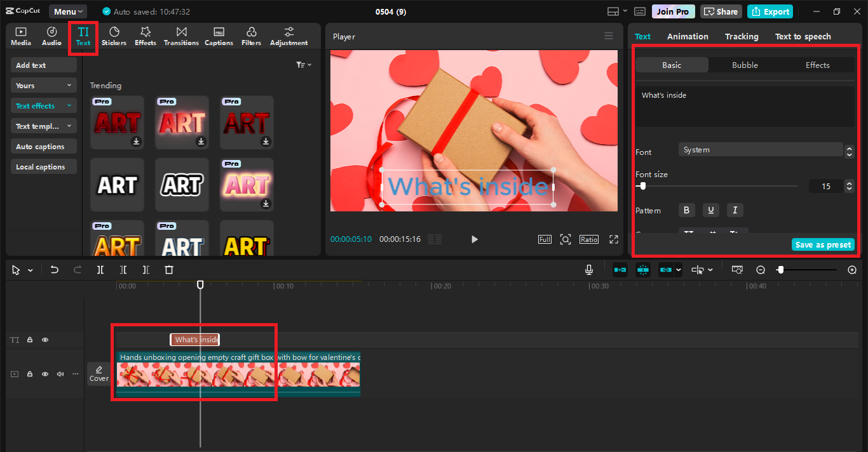
Task: Open the Bubble tab in text settings
Action: (744, 65)
